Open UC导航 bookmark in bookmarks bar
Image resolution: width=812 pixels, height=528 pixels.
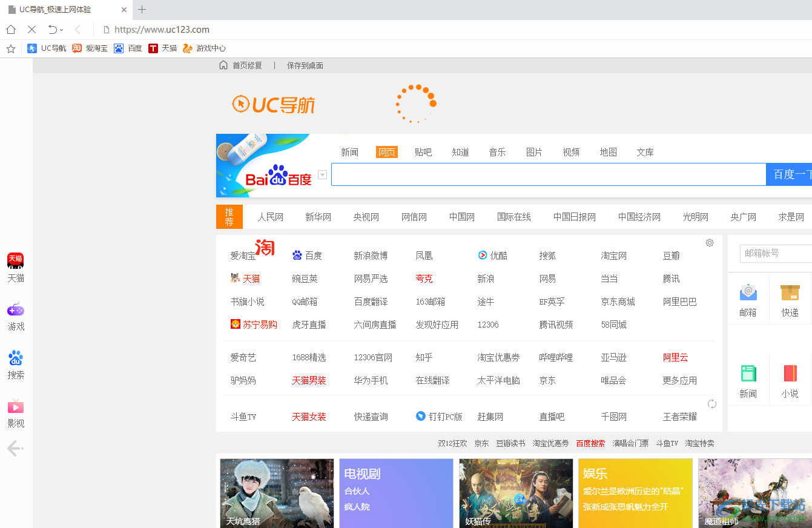click(47, 48)
